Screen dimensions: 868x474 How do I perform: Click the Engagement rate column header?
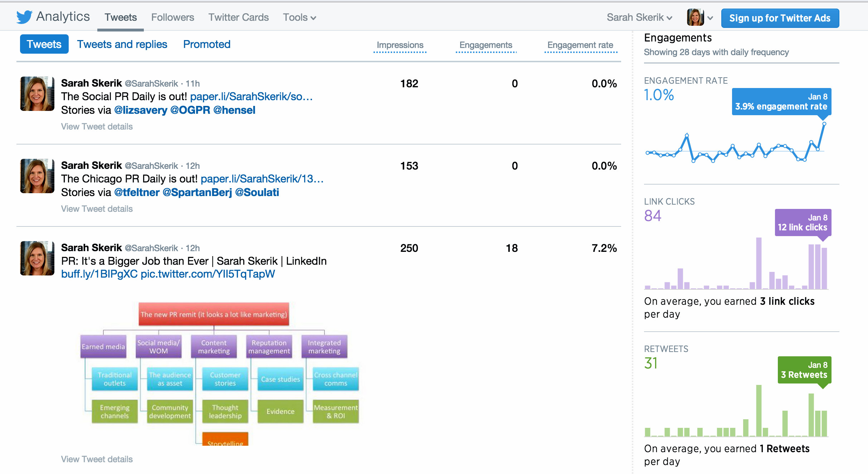click(580, 45)
